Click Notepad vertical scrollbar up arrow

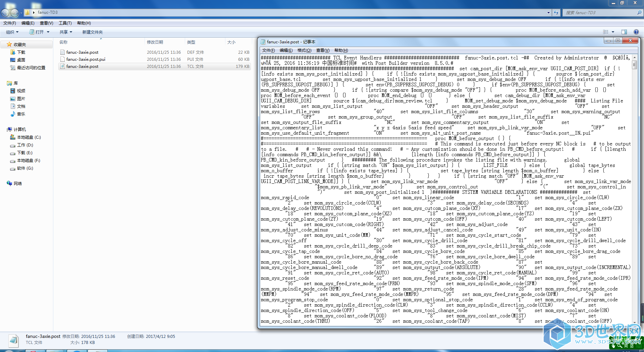[x=634, y=57]
